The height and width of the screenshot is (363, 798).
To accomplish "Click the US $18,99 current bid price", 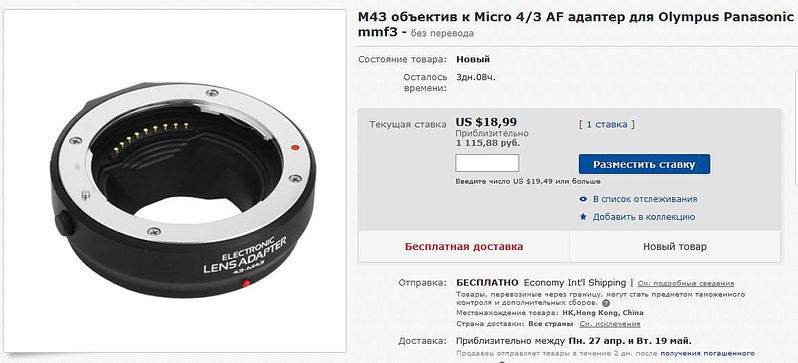I will (x=486, y=122).
